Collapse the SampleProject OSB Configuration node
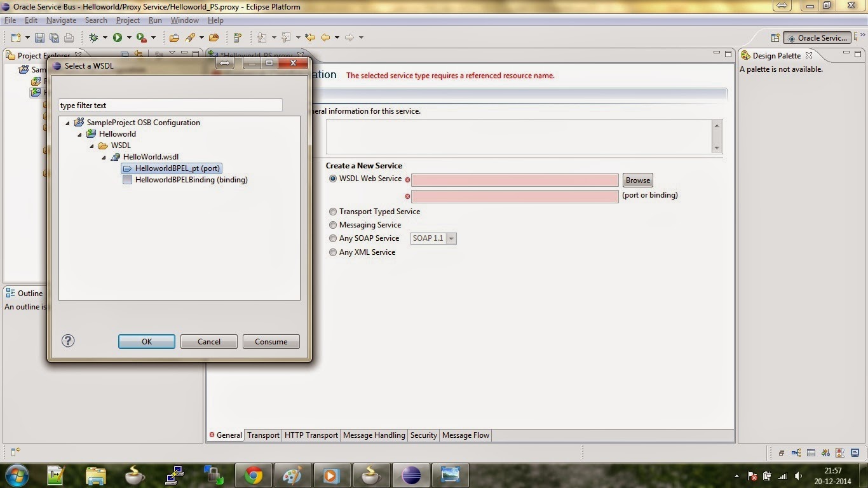The width and height of the screenshot is (868, 488). click(67, 123)
